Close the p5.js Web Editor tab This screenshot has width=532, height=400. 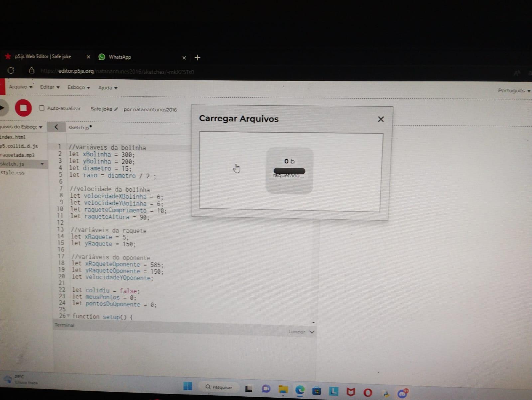[88, 57]
